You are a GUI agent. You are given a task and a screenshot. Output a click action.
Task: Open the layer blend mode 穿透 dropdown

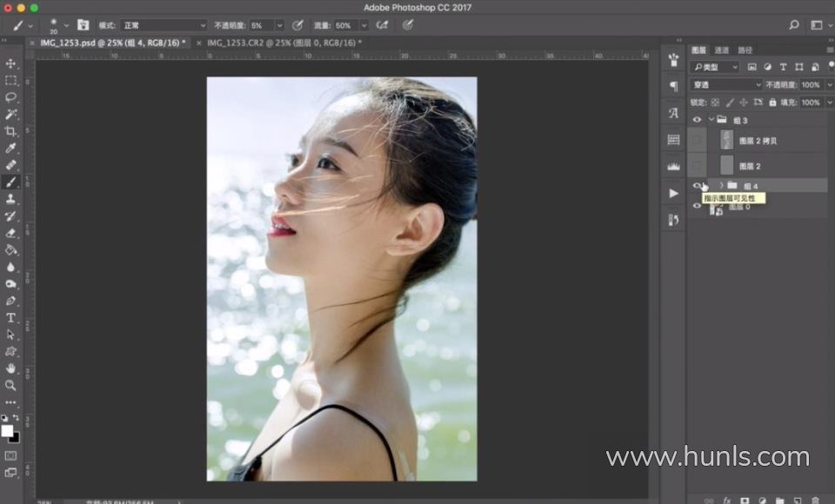point(726,84)
